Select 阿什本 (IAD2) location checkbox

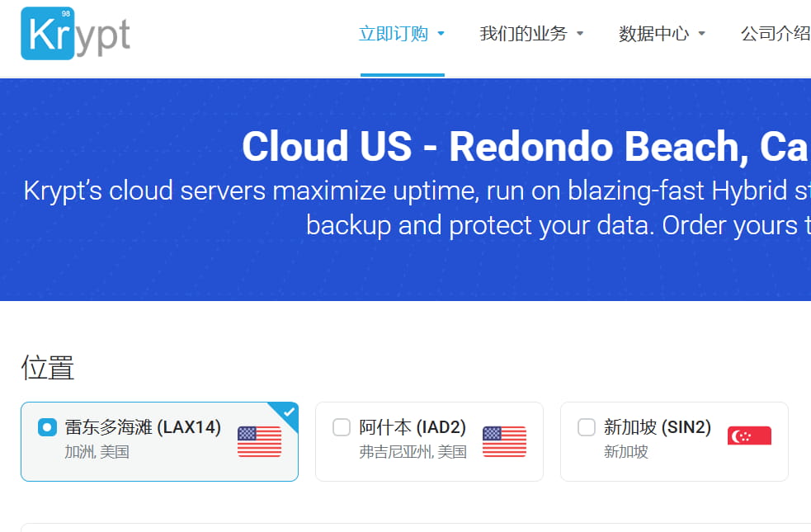[x=342, y=427]
